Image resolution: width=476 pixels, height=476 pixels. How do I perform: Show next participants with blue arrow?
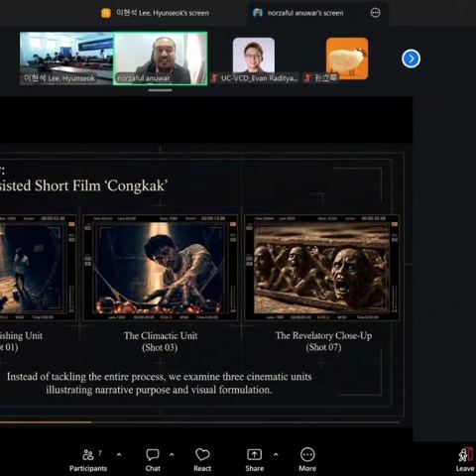[411, 59]
